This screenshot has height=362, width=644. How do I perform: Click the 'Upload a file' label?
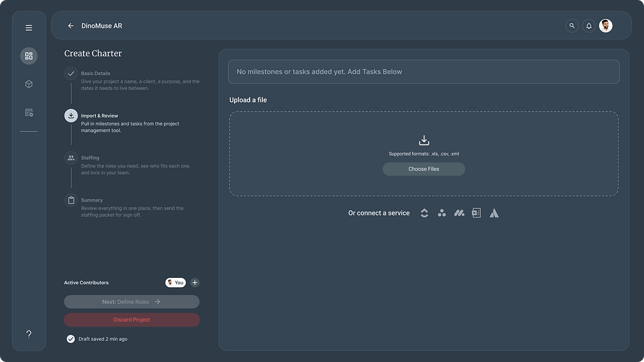click(x=248, y=100)
